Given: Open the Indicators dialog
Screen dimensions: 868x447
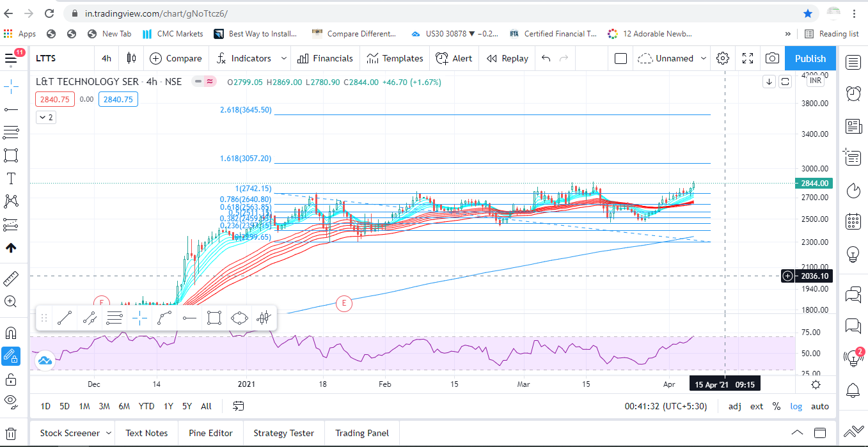Looking at the screenshot, I should tap(244, 58).
